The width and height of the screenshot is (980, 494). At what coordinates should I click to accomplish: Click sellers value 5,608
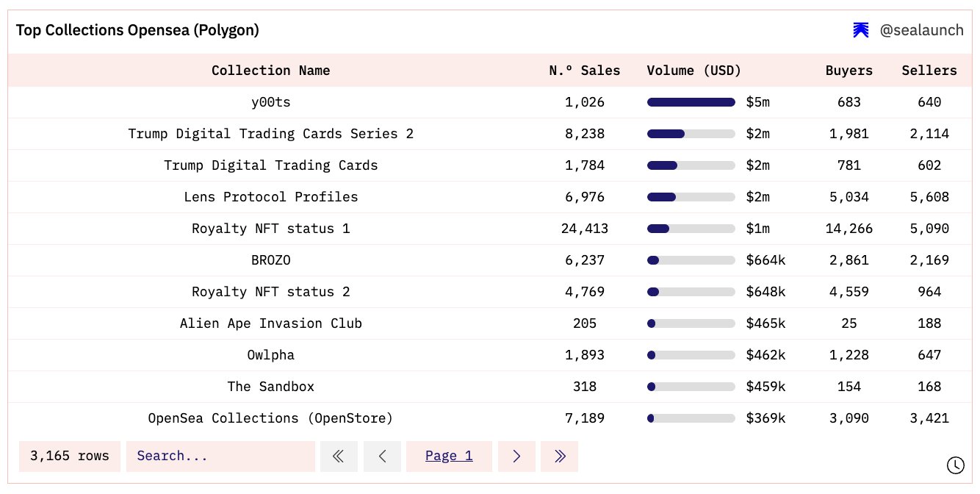point(929,197)
